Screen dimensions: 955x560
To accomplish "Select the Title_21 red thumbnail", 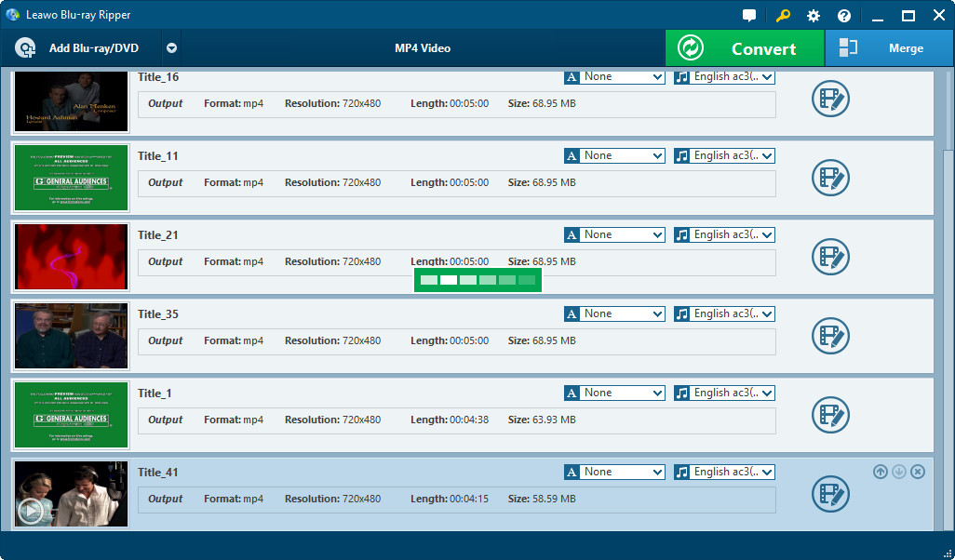I will pos(72,257).
